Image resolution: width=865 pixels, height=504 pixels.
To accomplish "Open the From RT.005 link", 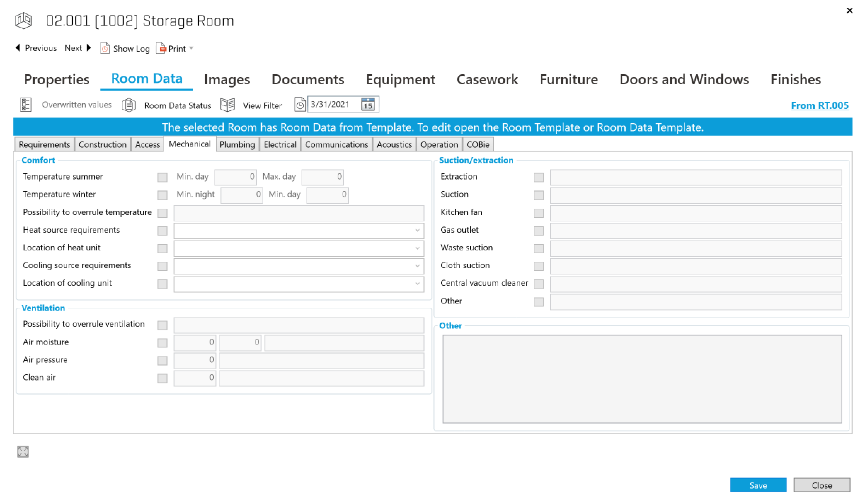I will coord(820,105).
